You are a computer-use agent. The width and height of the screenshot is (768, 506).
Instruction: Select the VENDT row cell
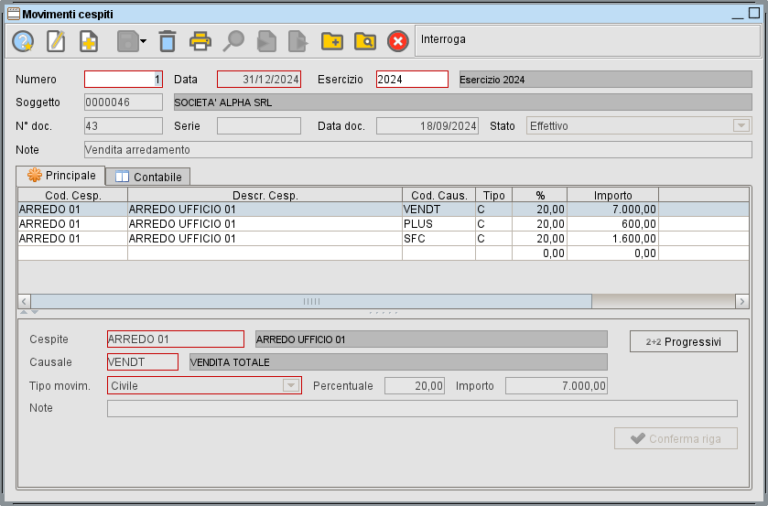[x=439, y=209]
